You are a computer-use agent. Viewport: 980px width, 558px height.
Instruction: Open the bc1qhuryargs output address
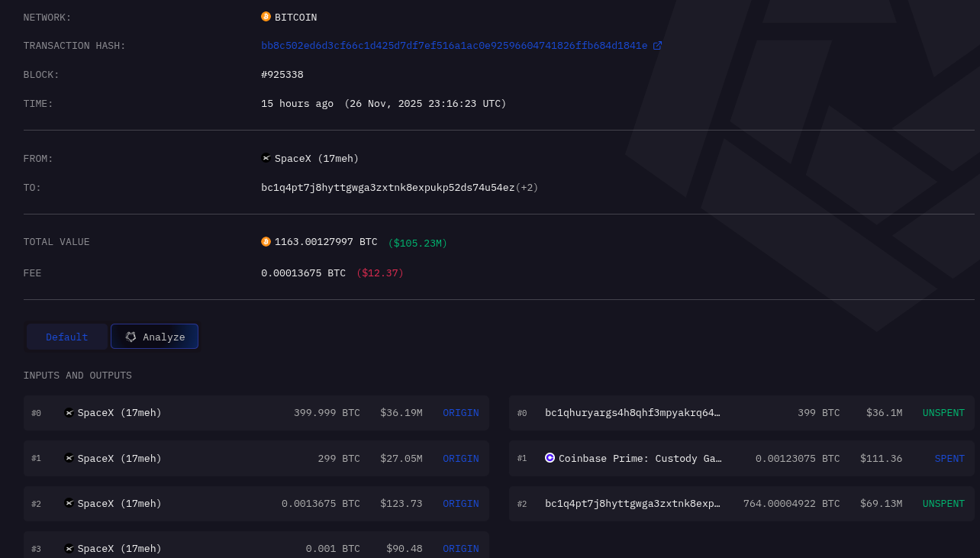coord(632,413)
